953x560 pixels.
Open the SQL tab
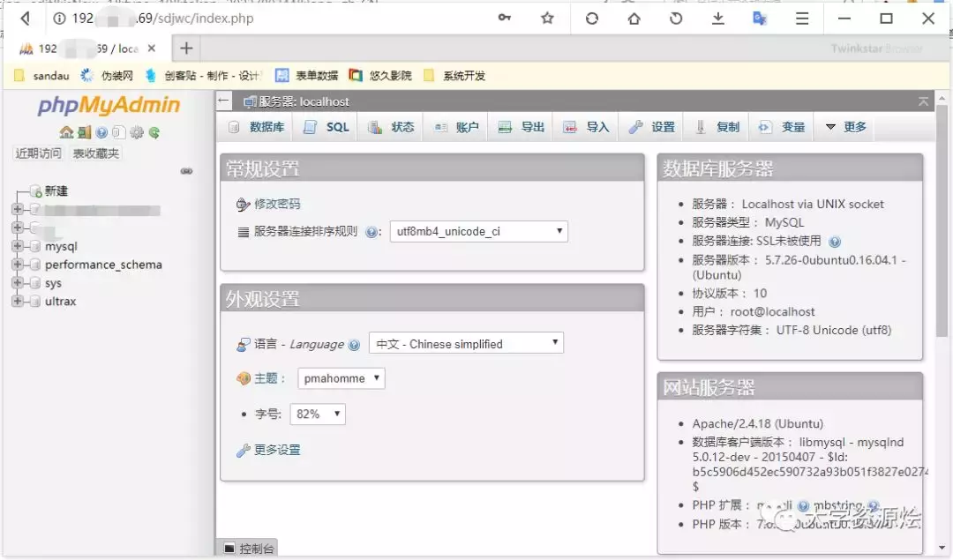pos(325,127)
